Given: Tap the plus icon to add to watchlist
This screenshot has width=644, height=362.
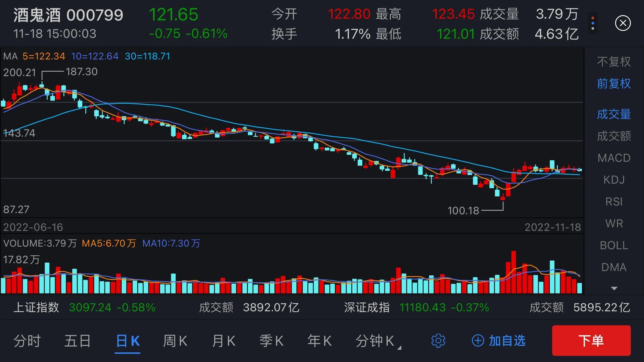Looking at the screenshot, I should 478,340.
